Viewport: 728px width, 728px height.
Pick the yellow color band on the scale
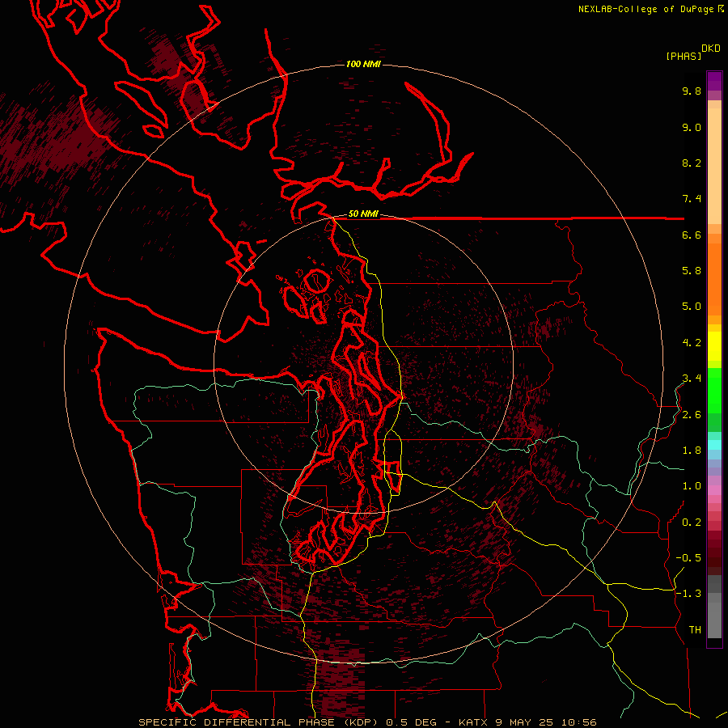click(714, 346)
